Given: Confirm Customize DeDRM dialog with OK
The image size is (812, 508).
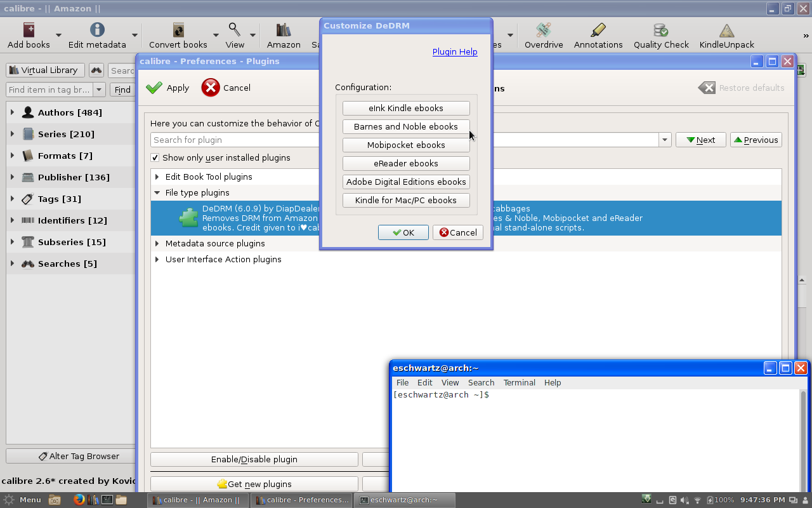Looking at the screenshot, I should 403,232.
